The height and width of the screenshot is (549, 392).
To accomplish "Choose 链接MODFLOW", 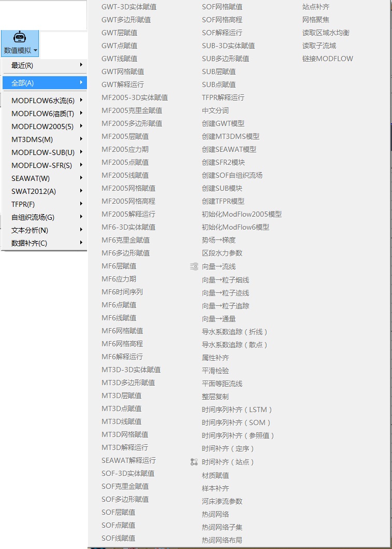I will point(328,59).
